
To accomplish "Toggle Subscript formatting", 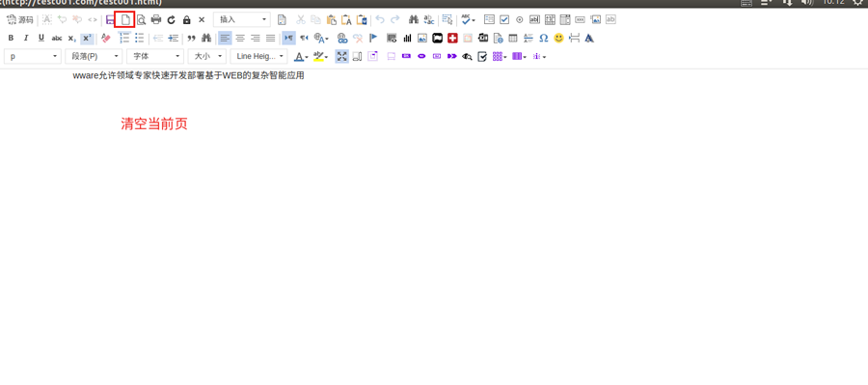I will pyautogui.click(x=72, y=39).
